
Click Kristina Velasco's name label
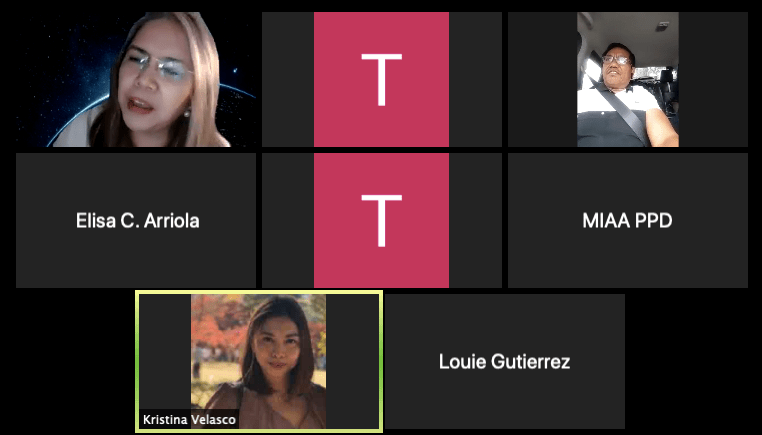click(x=189, y=420)
